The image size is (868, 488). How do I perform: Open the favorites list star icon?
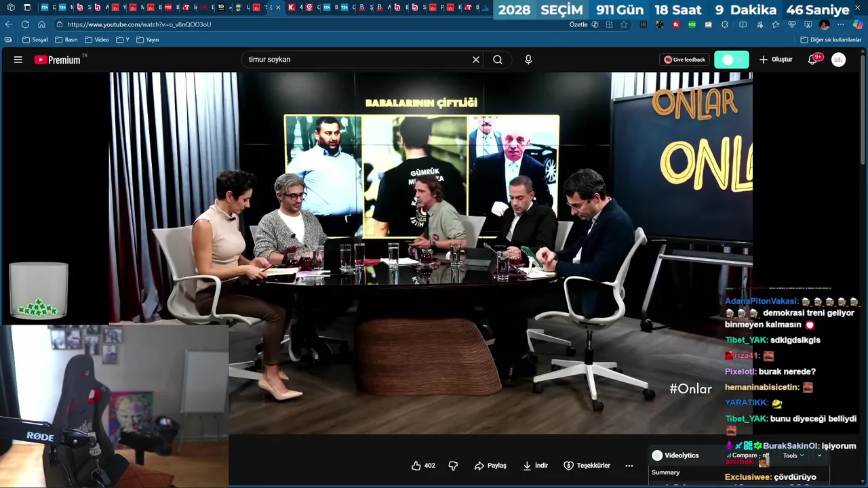click(776, 24)
